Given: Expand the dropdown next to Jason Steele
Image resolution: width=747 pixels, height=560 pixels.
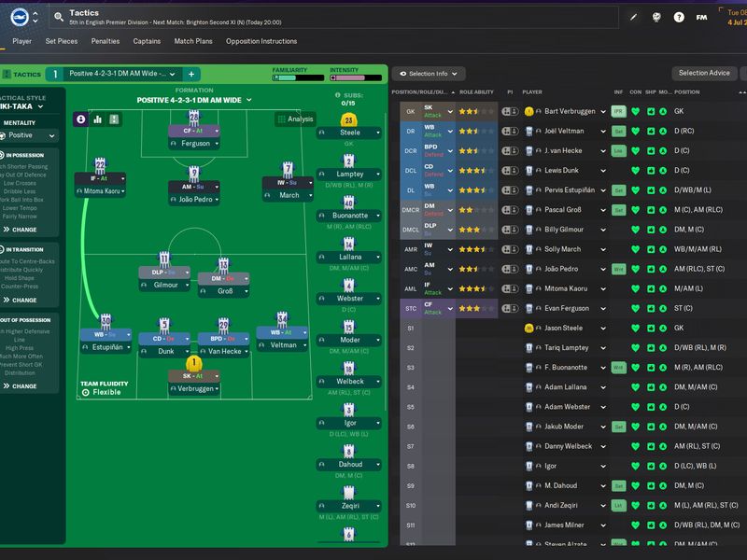Looking at the screenshot, I should coord(603,329).
